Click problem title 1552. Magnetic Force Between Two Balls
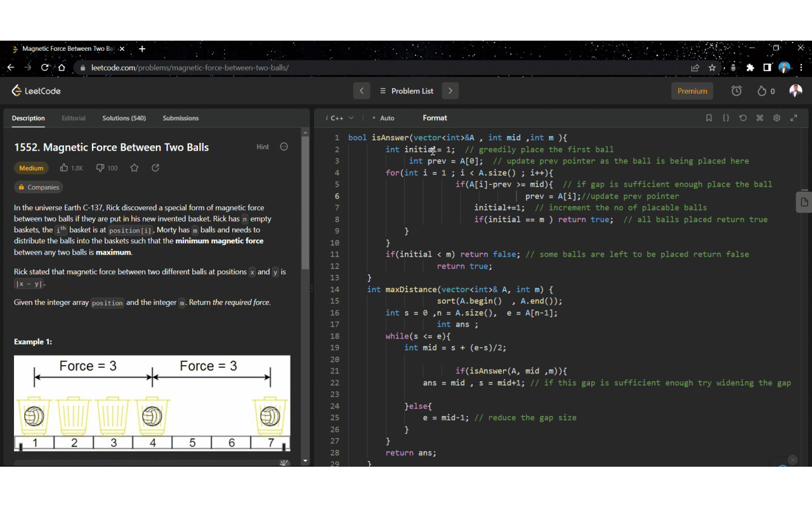 112,147
